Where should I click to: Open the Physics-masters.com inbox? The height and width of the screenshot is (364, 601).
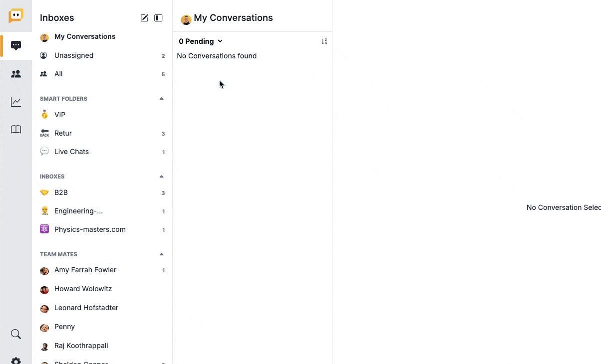point(90,229)
